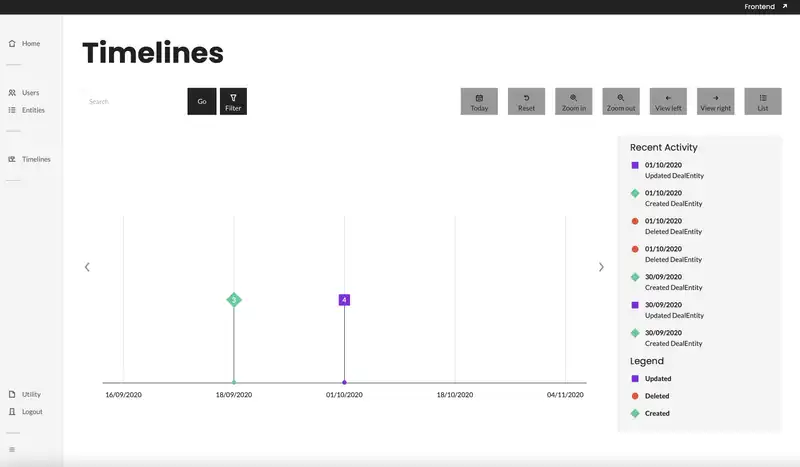Switch to List view
This screenshot has height=467, width=800.
pos(763,101)
